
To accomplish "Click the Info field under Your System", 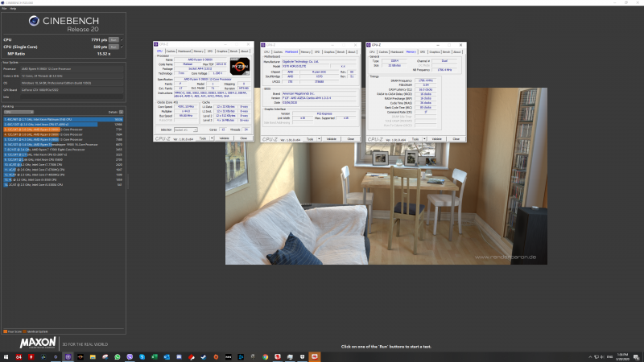I will 72,97.
